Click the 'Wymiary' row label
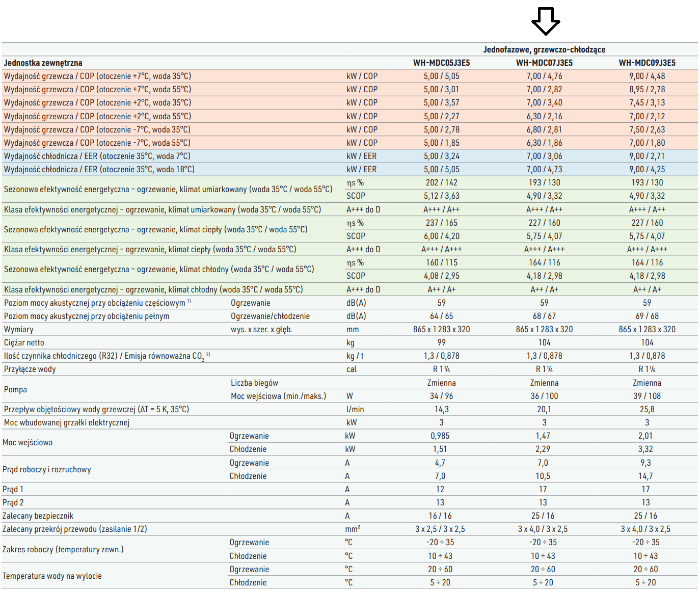Viewport: 700px width, 591px height. [18, 329]
